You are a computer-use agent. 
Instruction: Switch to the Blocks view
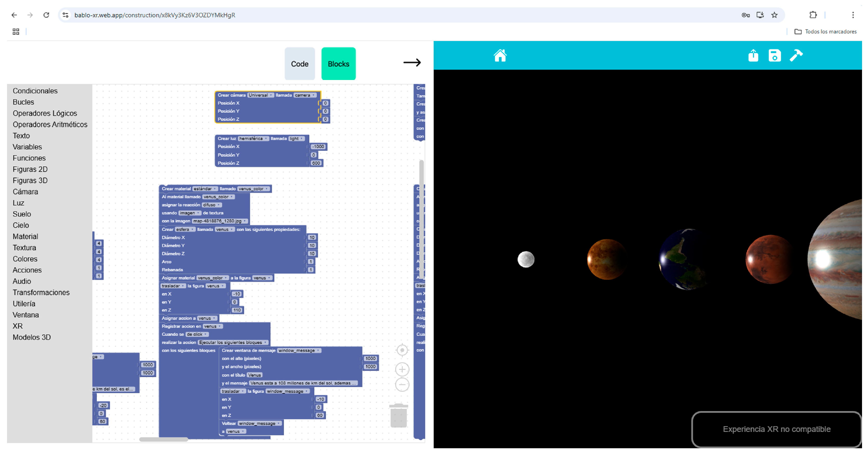(x=338, y=64)
